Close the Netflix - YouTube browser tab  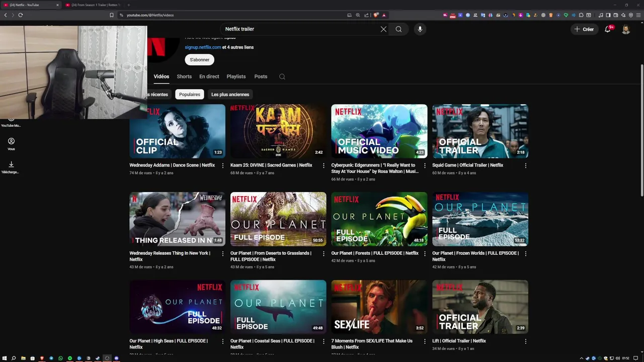[57, 5]
